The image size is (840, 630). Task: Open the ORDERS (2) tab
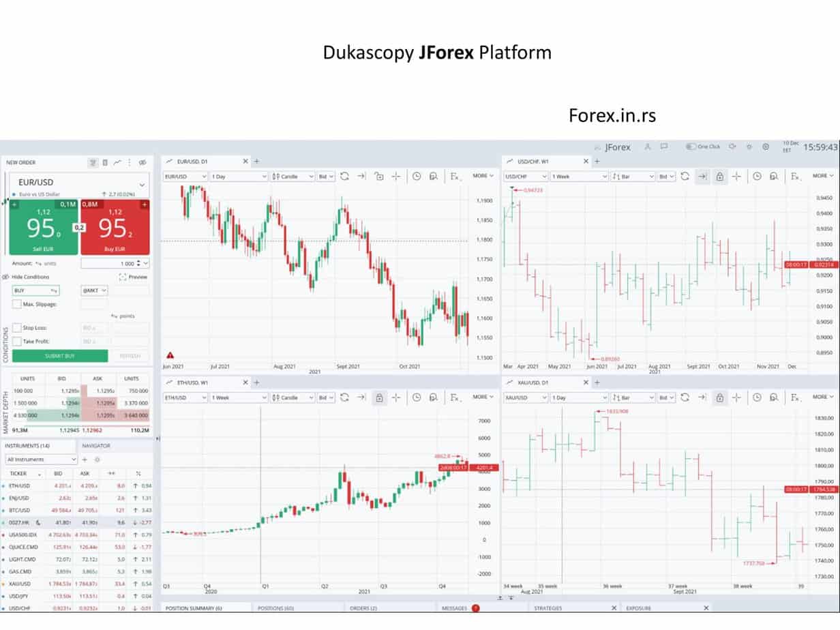pos(363,607)
